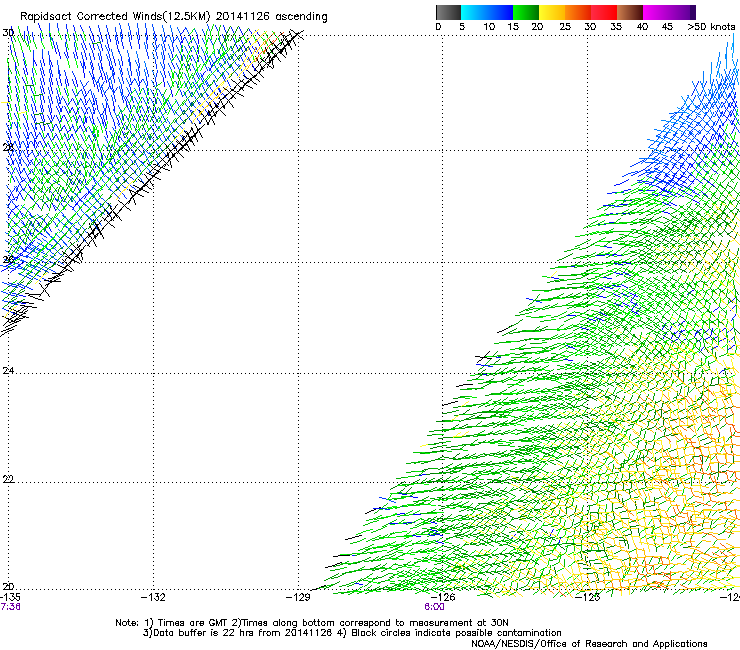Click the '>50 knots' legend label
This screenshot has width=740, height=650.
[711, 27]
